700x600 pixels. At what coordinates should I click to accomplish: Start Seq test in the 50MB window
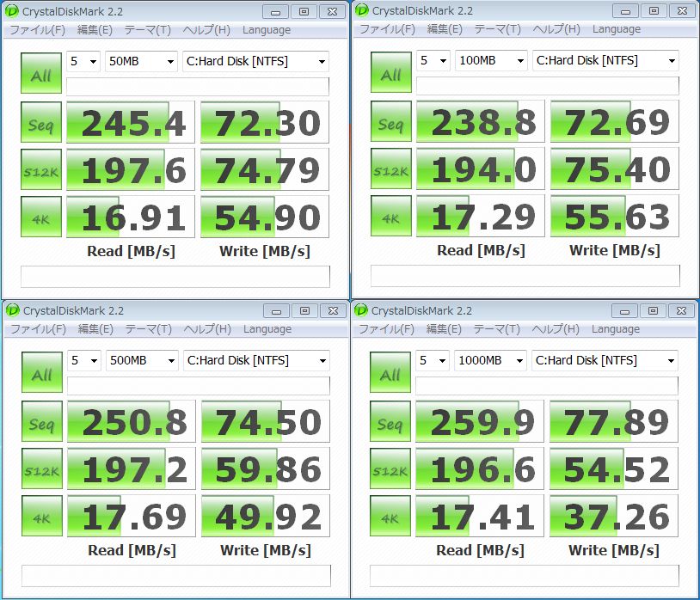click(41, 122)
